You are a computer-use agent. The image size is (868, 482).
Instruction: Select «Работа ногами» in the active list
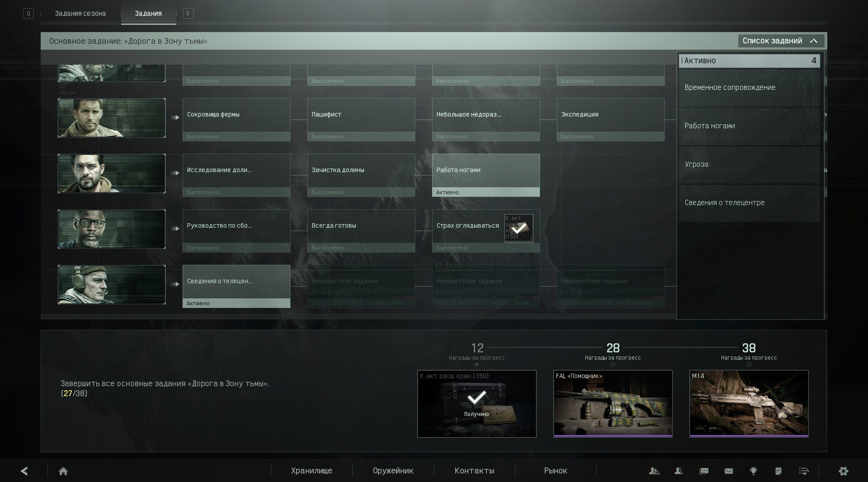tap(749, 126)
